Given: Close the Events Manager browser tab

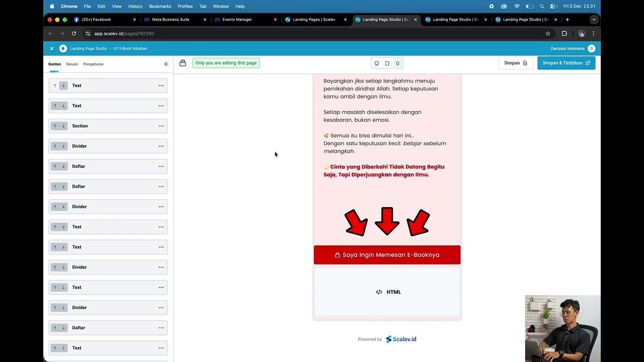Looking at the screenshot, I should pos(275,20).
